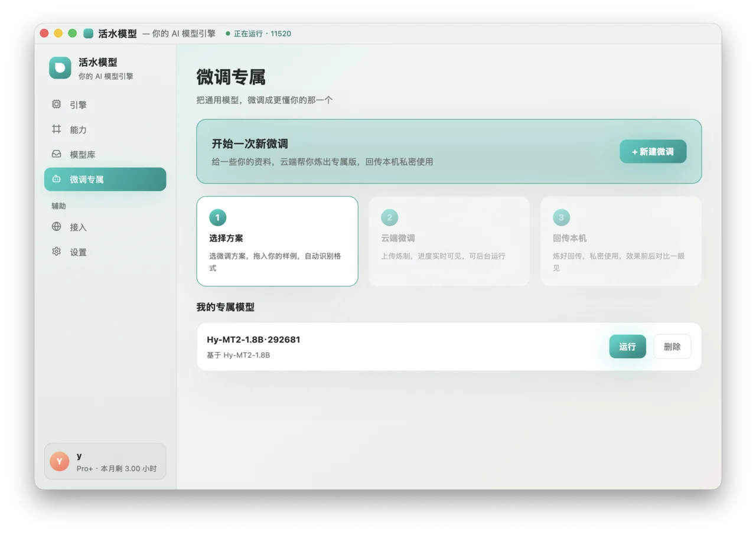Viewport: 756px width, 535px height.
Task: Select the 选择方案 step card
Action: click(x=277, y=241)
